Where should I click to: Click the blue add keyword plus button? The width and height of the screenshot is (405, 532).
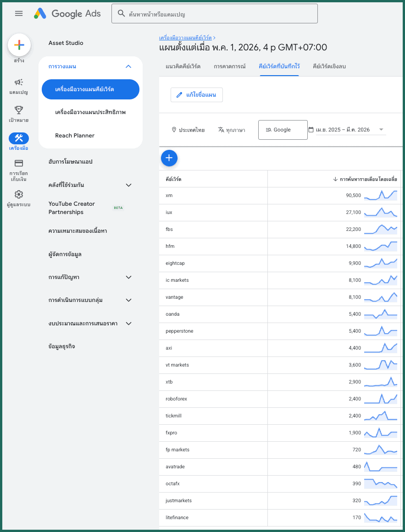(169, 158)
